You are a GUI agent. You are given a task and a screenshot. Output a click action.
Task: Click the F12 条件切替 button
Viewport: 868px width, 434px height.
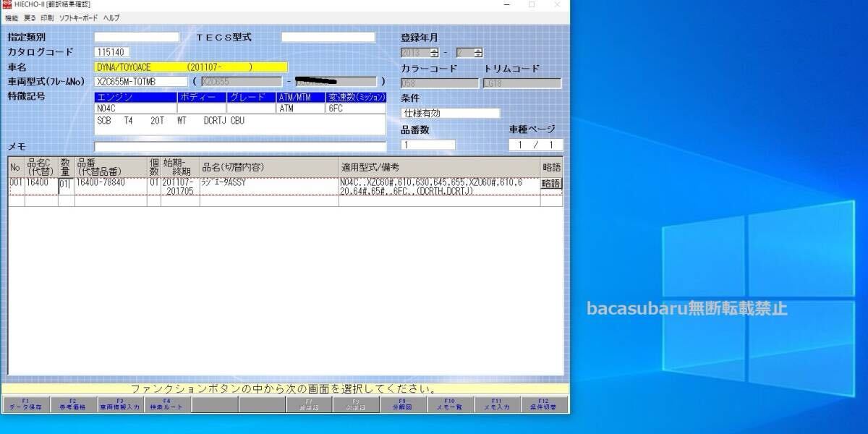544,404
